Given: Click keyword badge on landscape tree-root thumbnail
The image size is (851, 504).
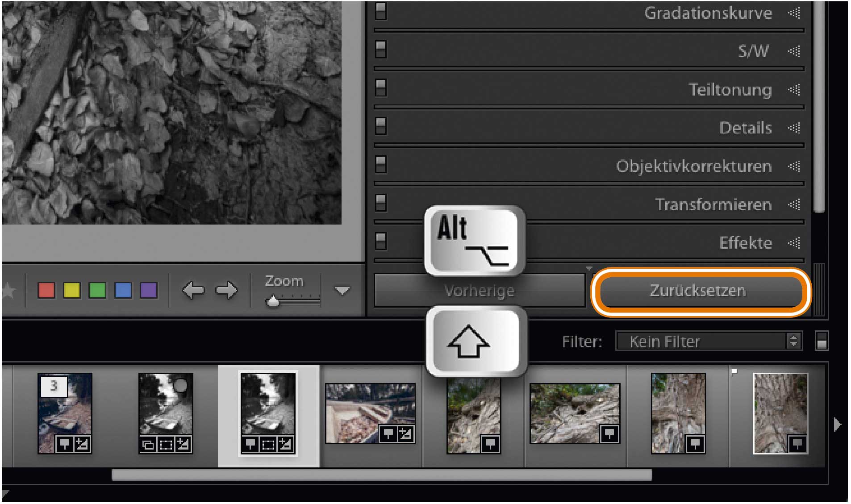Looking at the screenshot, I should (x=609, y=433).
